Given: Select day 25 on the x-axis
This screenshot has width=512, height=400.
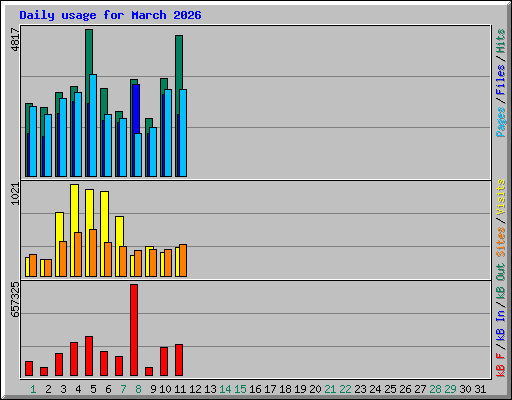Looking at the screenshot, I should tap(390, 389).
